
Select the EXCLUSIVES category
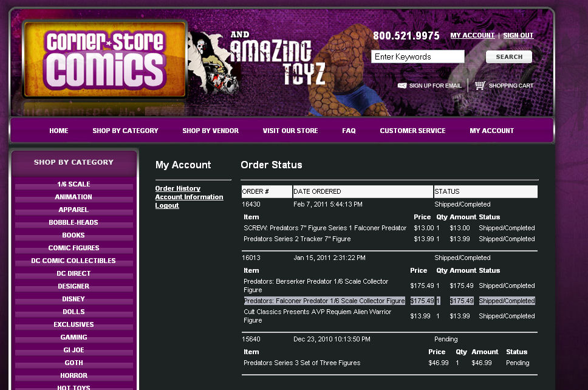pos(73,324)
